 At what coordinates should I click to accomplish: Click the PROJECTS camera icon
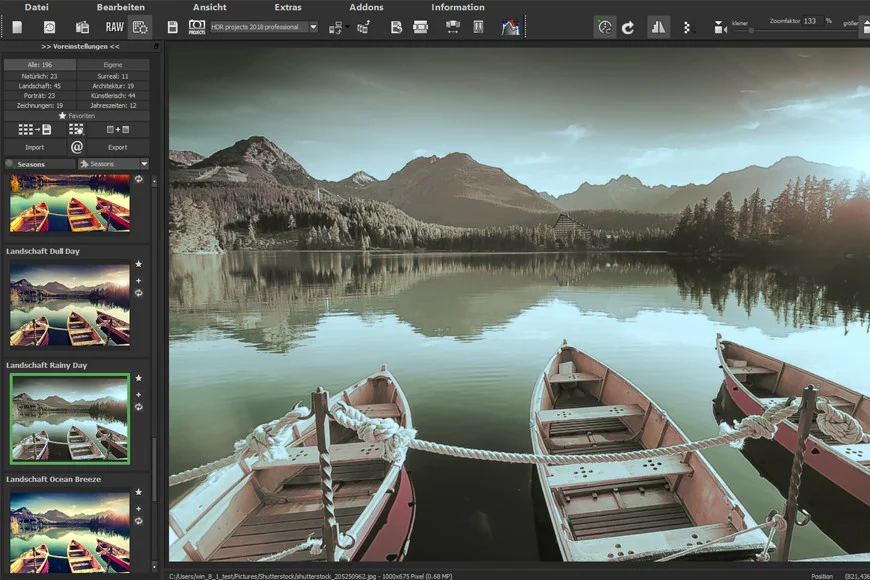[196, 27]
